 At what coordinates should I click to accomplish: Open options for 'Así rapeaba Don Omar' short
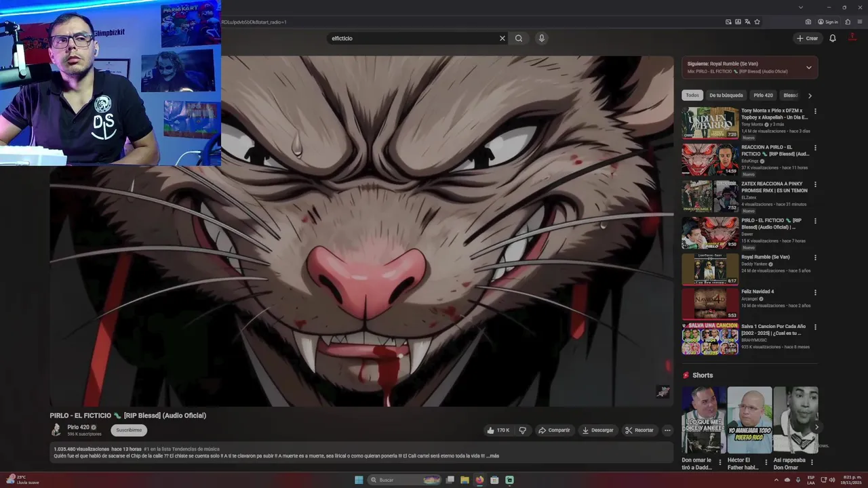[x=812, y=462]
